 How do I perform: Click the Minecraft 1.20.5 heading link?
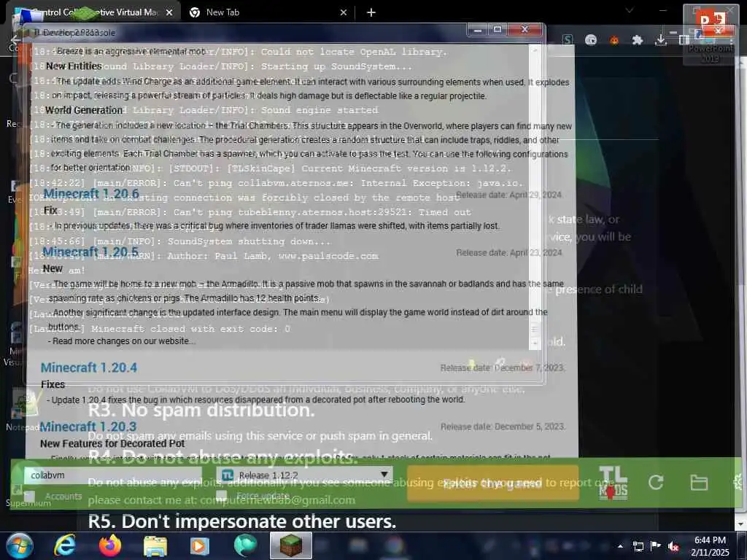point(91,252)
